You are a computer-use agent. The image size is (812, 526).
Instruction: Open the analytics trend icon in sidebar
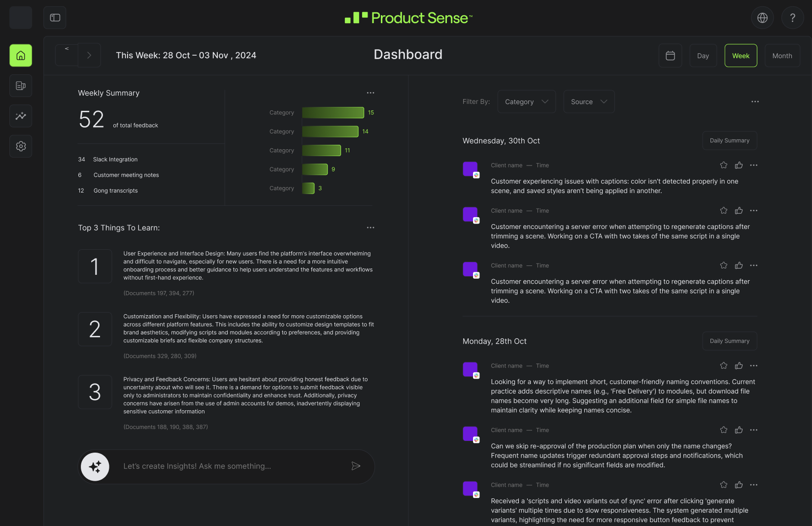(x=21, y=116)
